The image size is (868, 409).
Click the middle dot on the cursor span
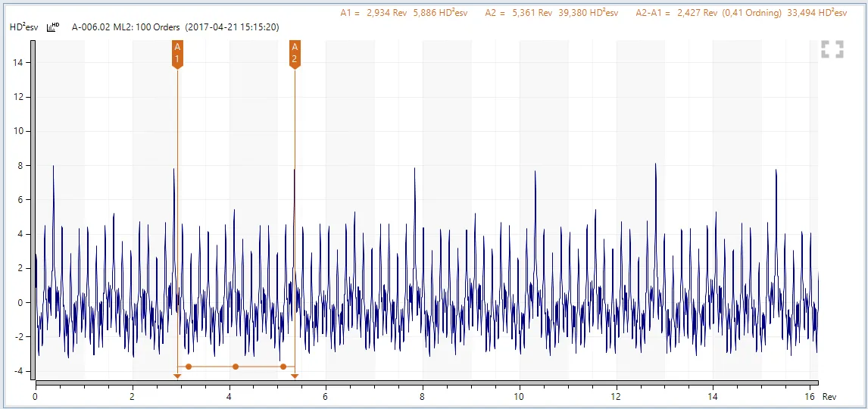236,367
